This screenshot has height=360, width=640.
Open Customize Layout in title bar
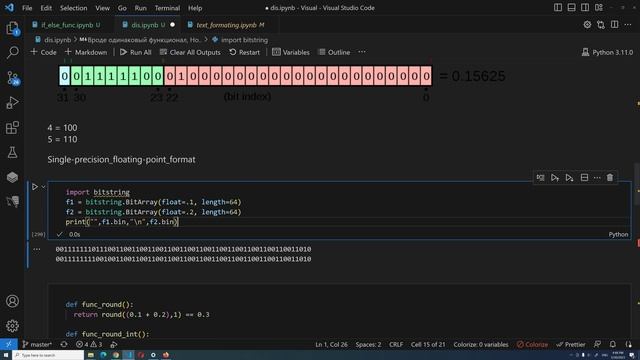[x=599, y=7]
